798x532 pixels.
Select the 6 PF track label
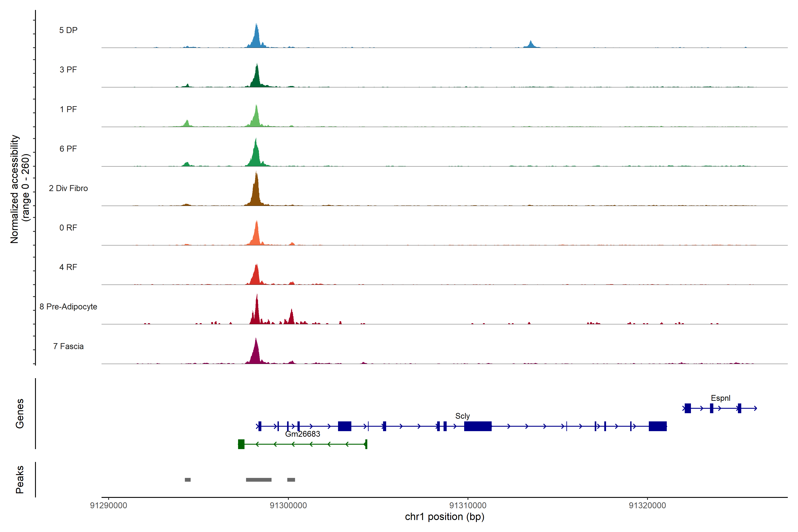[x=68, y=149]
